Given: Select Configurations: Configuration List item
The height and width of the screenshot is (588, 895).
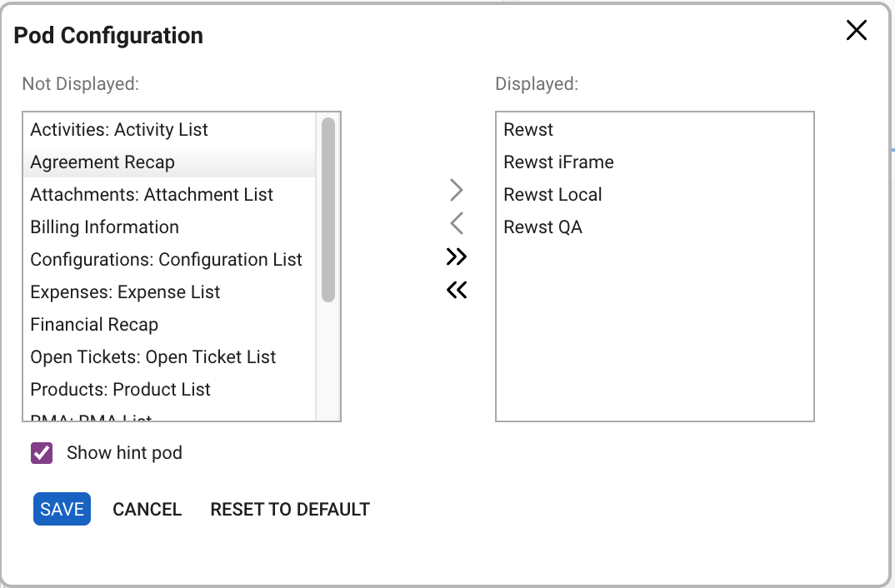Looking at the screenshot, I should coord(166,260).
